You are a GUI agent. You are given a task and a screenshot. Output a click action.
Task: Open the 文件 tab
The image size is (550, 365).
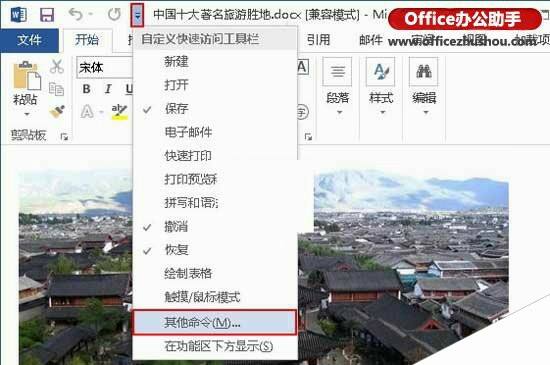[29, 40]
